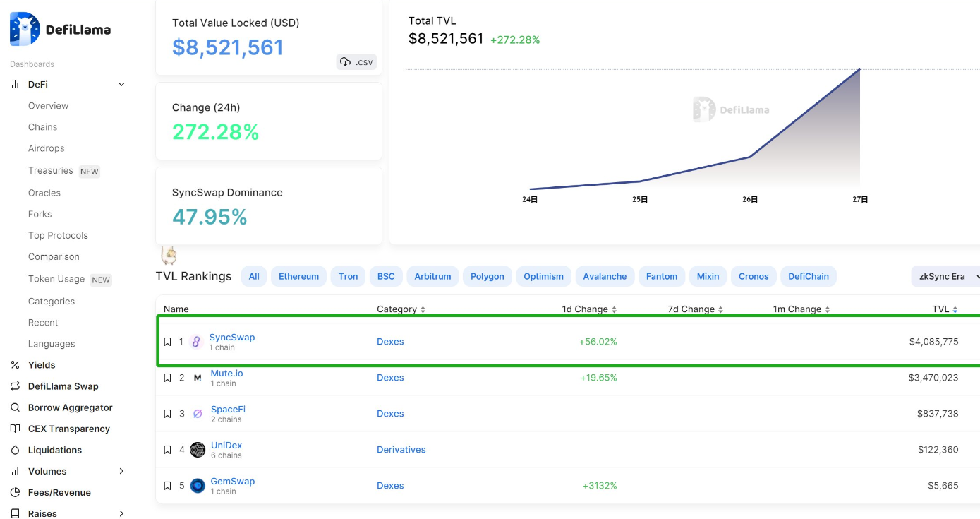Viewport: 980px width, 519px height.
Task: Open Chains in the sidebar
Action: (x=42, y=127)
